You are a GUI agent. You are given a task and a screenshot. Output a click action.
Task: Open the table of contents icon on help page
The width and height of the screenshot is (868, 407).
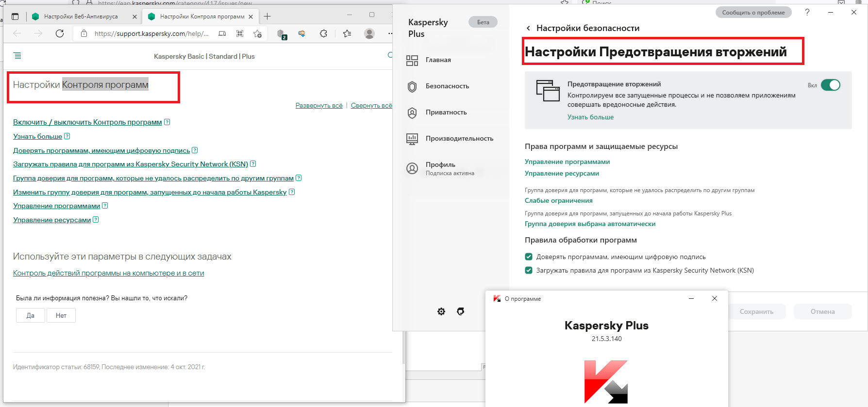click(x=17, y=56)
